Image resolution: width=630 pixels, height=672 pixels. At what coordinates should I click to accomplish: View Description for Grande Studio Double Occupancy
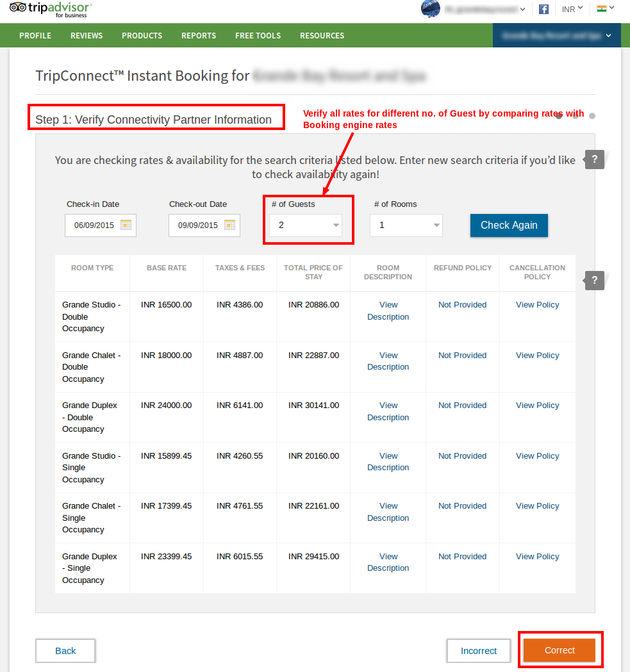click(x=388, y=311)
